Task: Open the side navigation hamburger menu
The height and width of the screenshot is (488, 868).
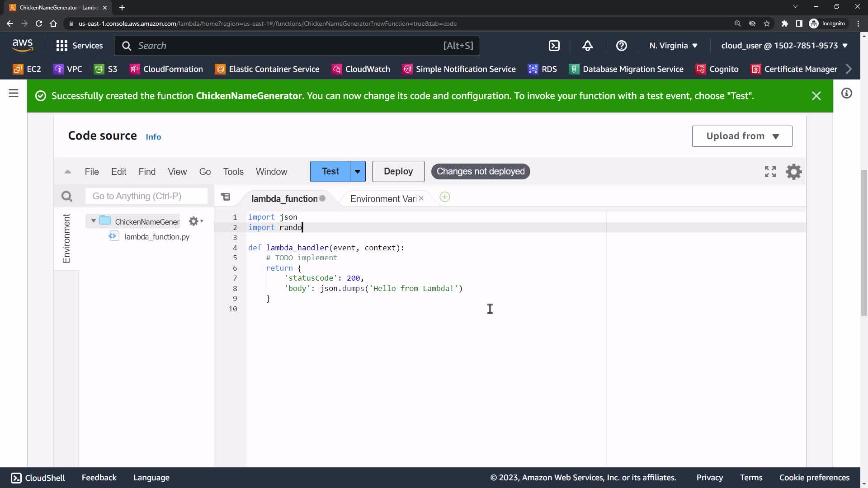Action: coord(14,94)
